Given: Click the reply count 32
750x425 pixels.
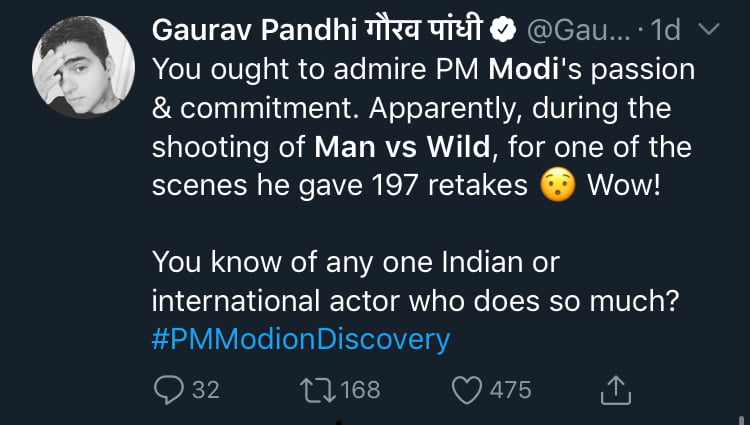Looking at the screenshot, I should [205, 389].
